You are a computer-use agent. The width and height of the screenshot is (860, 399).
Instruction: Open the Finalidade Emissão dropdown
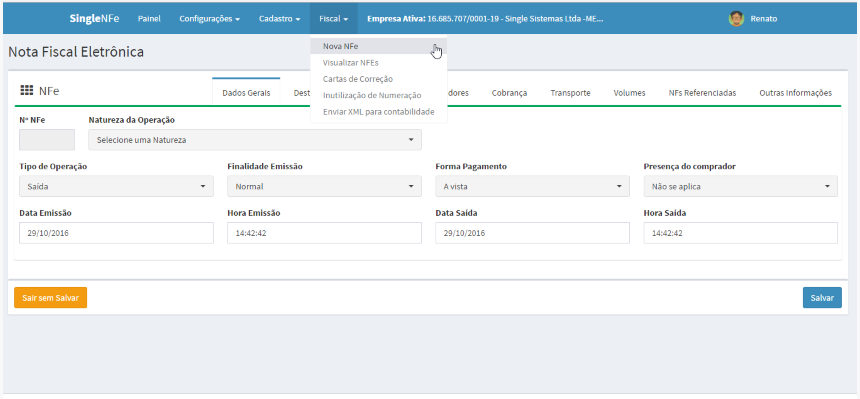point(324,187)
